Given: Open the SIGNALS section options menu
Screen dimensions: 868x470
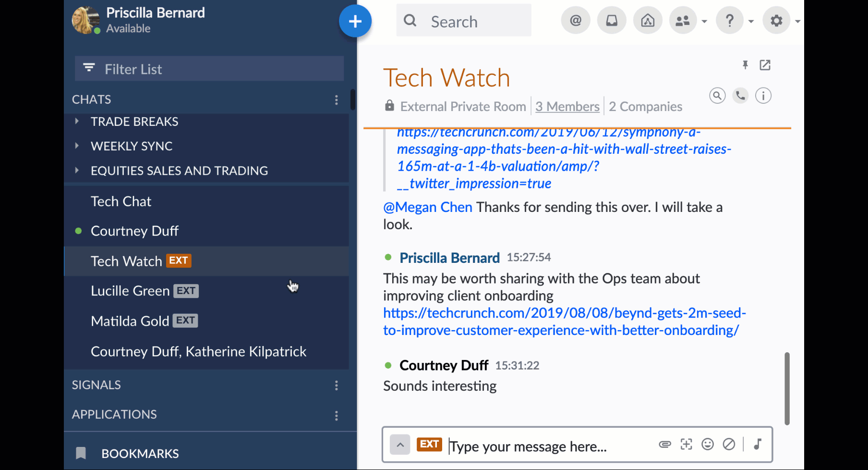Looking at the screenshot, I should (336, 385).
